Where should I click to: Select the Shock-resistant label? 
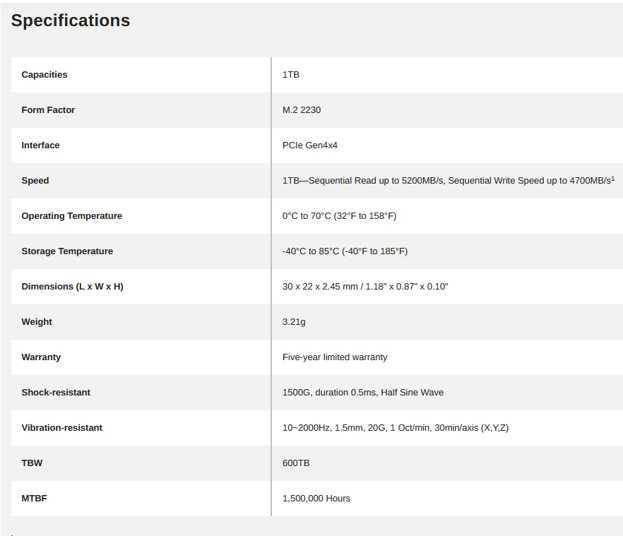point(56,393)
